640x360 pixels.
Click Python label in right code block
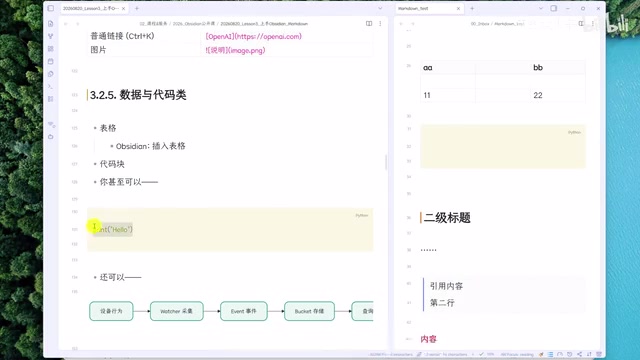(574, 132)
